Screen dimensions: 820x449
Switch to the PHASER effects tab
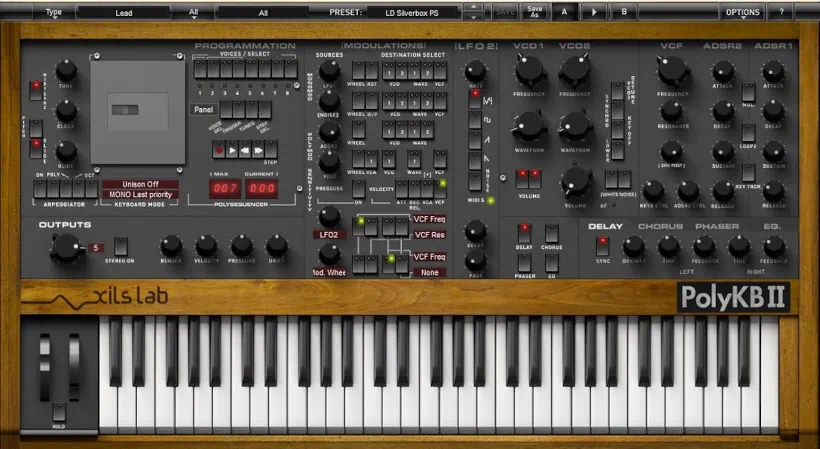(716, 226)
